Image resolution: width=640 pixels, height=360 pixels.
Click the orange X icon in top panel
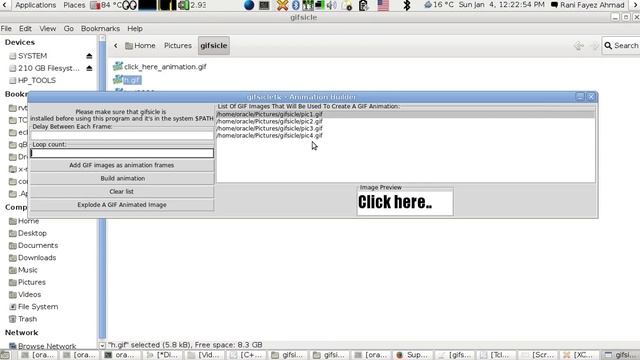282,5
